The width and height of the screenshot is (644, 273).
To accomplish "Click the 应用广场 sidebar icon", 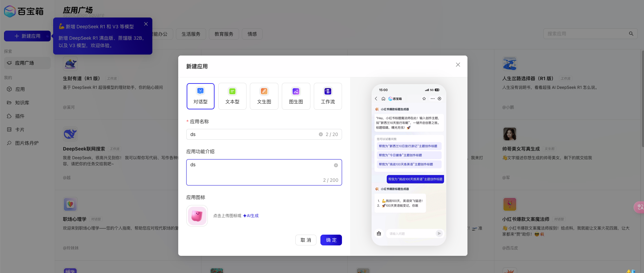I will coord(9,63).
